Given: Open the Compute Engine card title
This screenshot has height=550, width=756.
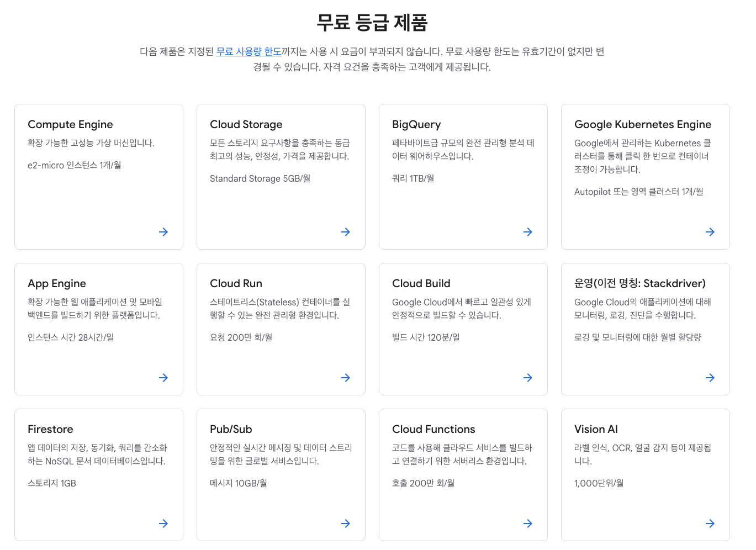Looking at the screenshot, I should coord(70,124).
